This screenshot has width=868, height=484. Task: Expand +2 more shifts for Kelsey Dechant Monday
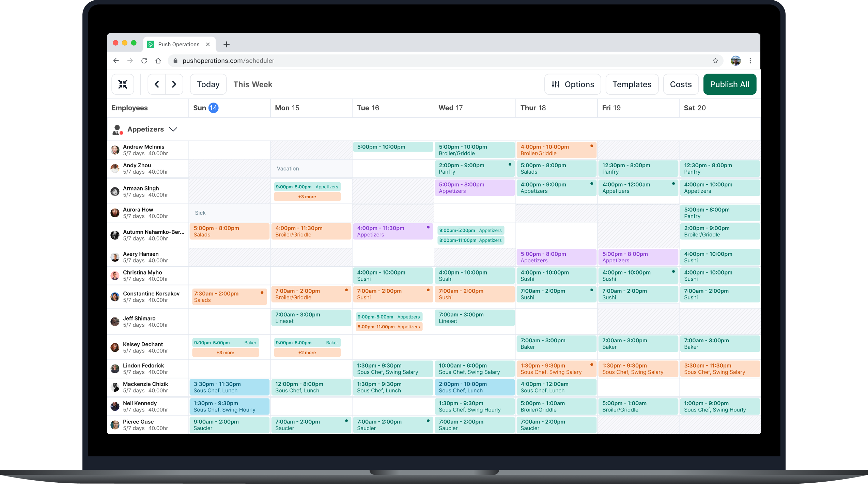tap(307, 353)
